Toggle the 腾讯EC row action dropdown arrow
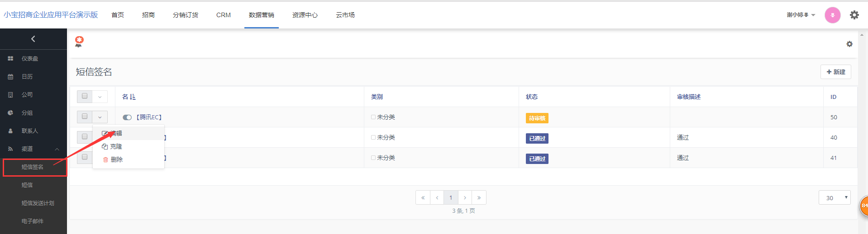 pyautogui.click(x=100, y=117)
